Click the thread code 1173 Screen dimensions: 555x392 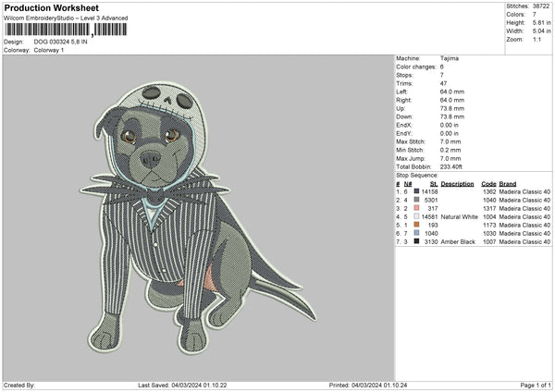489,225
